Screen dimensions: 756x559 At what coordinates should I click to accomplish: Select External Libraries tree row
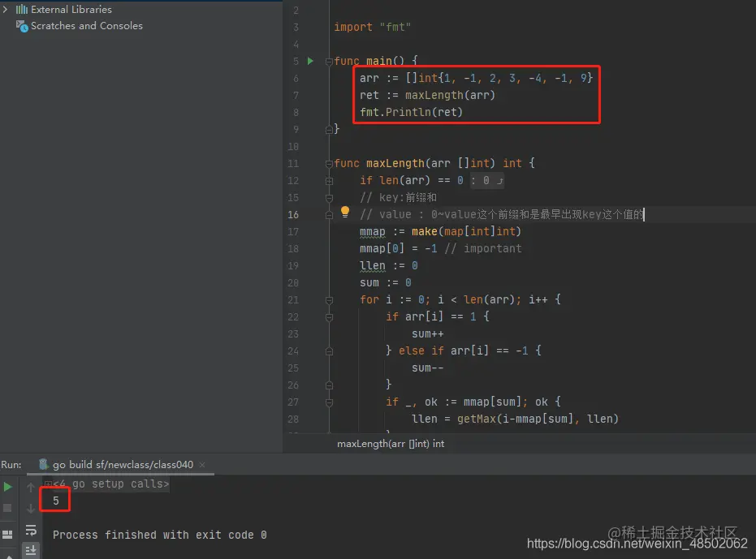[x=71, y=9]
